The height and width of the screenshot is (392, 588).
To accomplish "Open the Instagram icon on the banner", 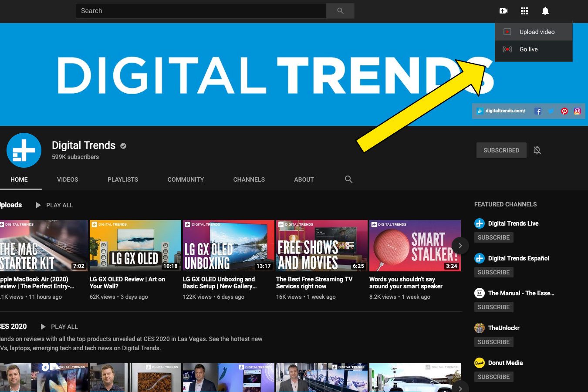I will 577,111.
